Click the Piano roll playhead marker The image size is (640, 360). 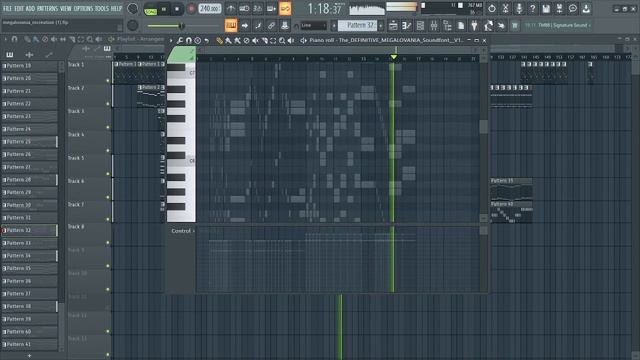(x=393, y=57)
